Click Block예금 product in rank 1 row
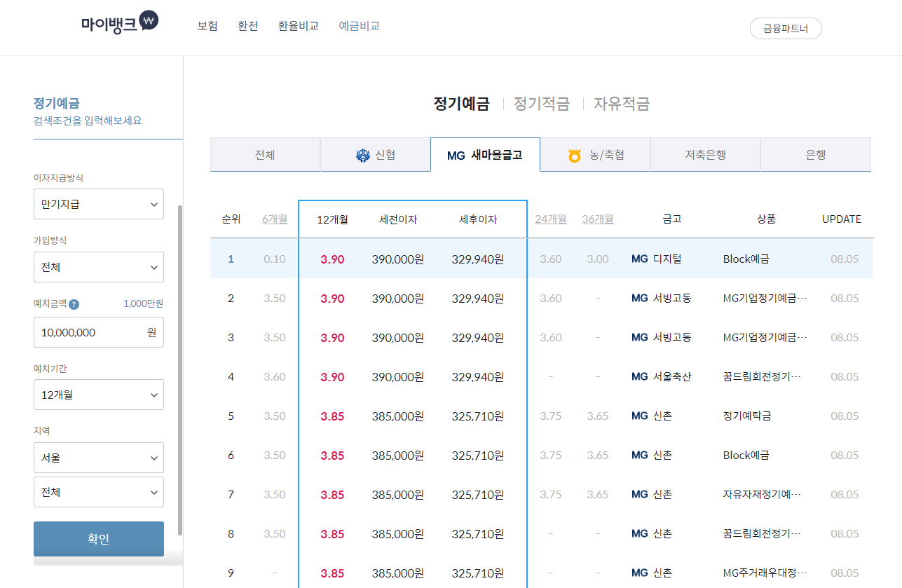This screenshot has height=588, width=902. coord(746,259)
